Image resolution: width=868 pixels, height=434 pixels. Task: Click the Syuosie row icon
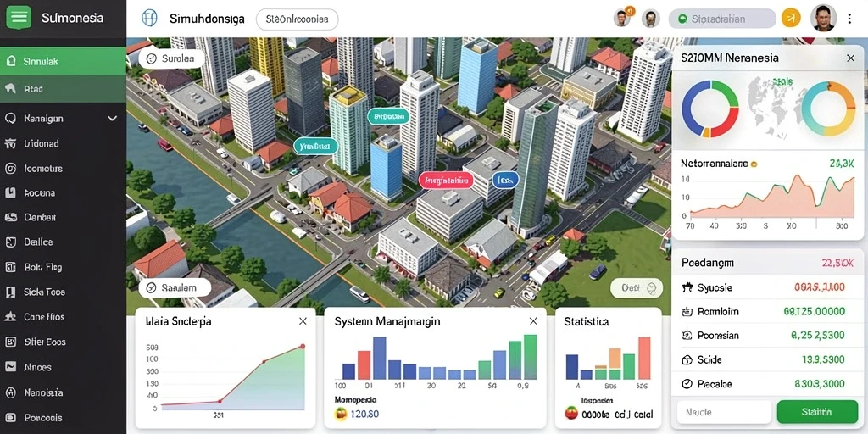687,287
